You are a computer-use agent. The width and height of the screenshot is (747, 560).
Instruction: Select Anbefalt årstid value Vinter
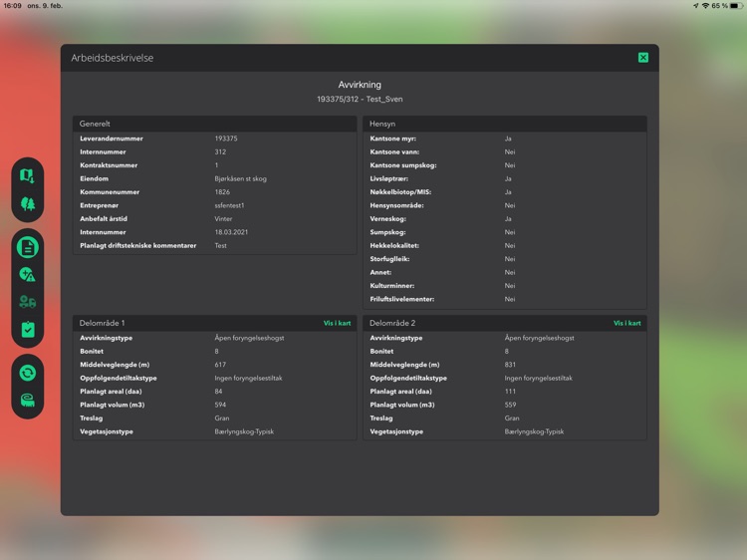click(223, 219)
